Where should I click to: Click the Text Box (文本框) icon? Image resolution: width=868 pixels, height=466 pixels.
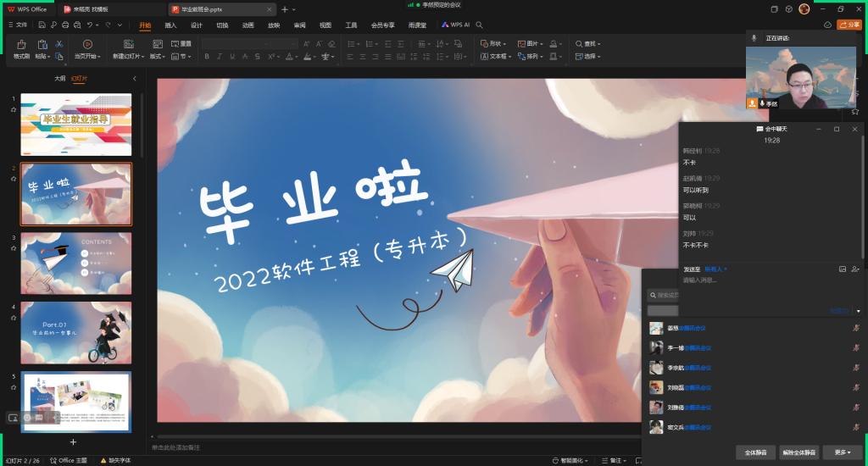coord(484,57)
